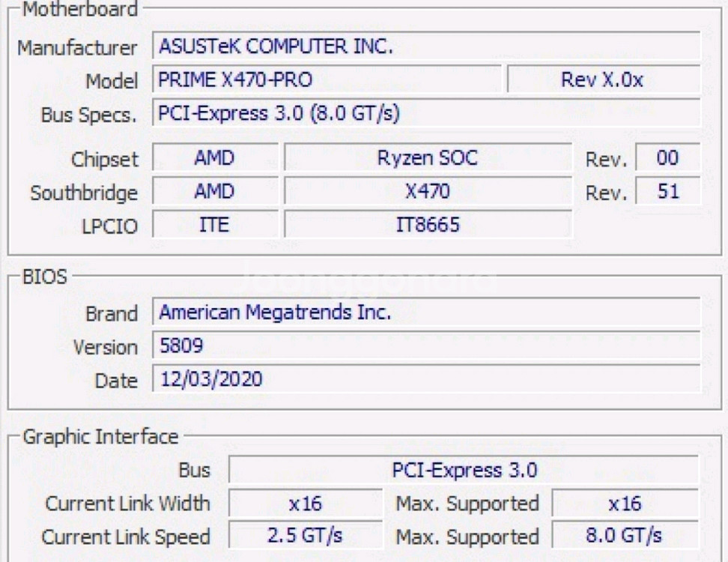Click the motherboard revision box Rev X.0x
The width and height of the screenshot is (728, 562).
(x=603, y=80)
